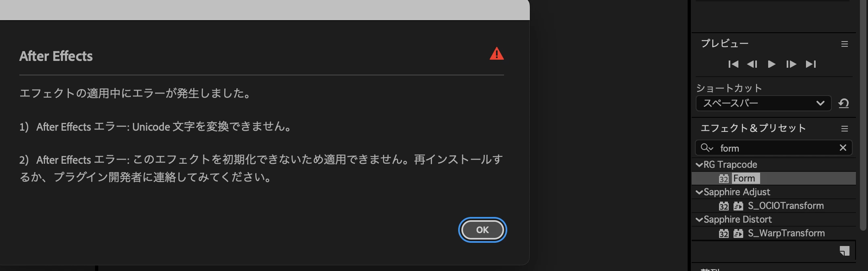Collapse the Sapphire Adjust category

point(699,192)
